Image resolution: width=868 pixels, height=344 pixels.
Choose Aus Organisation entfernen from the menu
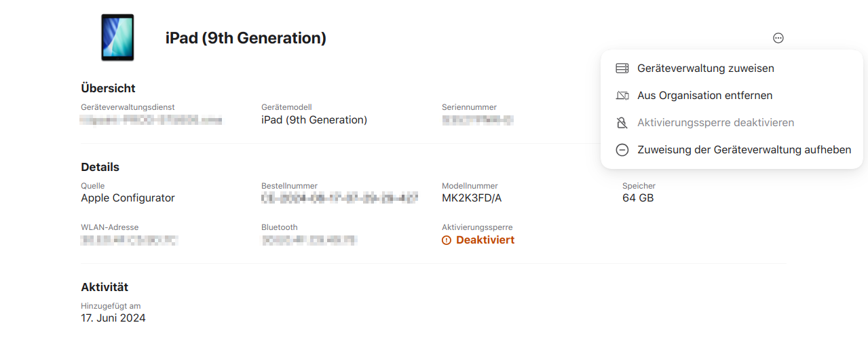(x=704, y=96)
